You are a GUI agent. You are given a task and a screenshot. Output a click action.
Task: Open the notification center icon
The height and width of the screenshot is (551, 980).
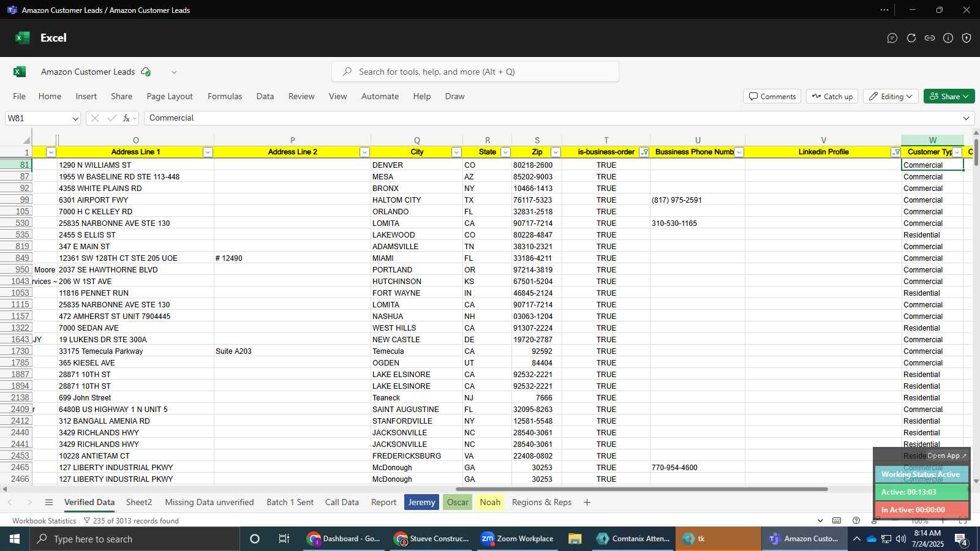961,539
